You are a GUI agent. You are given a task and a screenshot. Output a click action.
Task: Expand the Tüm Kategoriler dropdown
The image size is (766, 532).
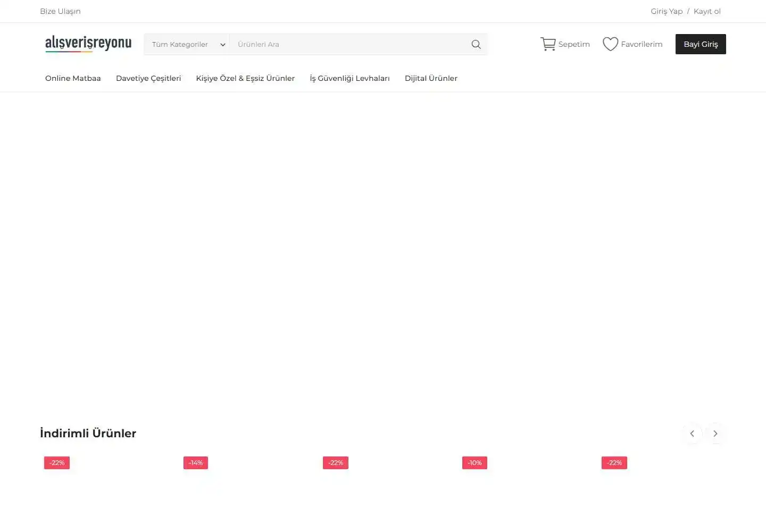[187, 44]
